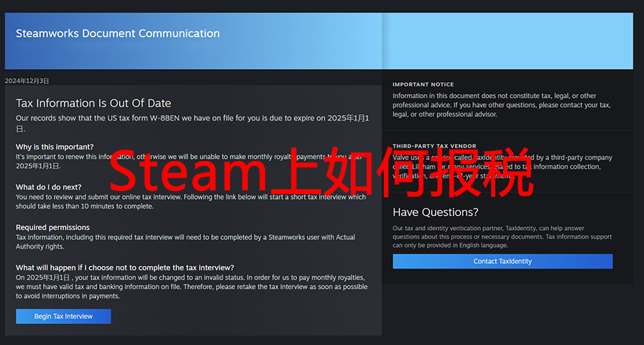Click the Have Questions? heading
The height and width of the screenshot is (345, 644).
[x=436, y=212]
